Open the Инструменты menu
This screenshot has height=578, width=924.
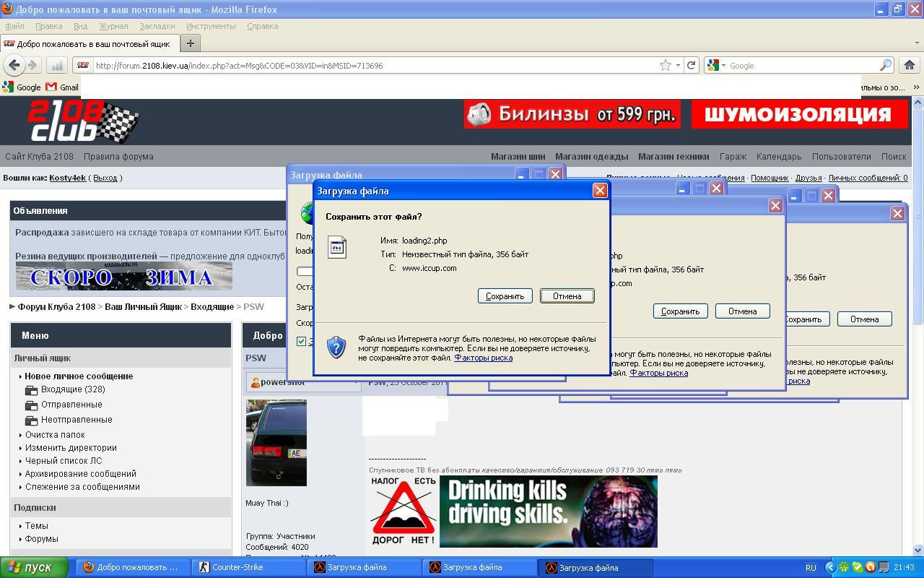pyautogui.click(x=211, y=26)
